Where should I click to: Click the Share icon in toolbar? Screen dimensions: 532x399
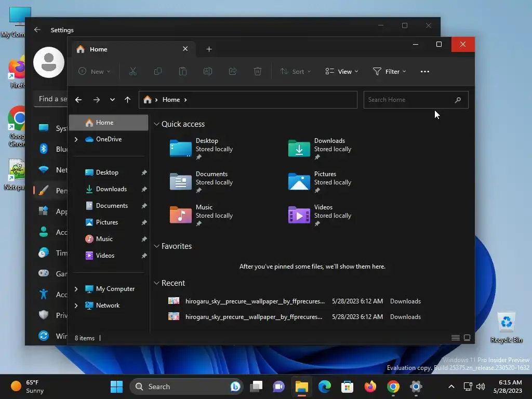[233, 71]
